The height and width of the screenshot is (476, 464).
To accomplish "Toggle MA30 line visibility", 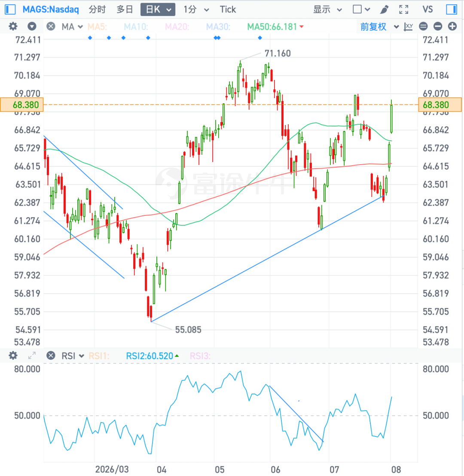I will [x=218, y=27].
